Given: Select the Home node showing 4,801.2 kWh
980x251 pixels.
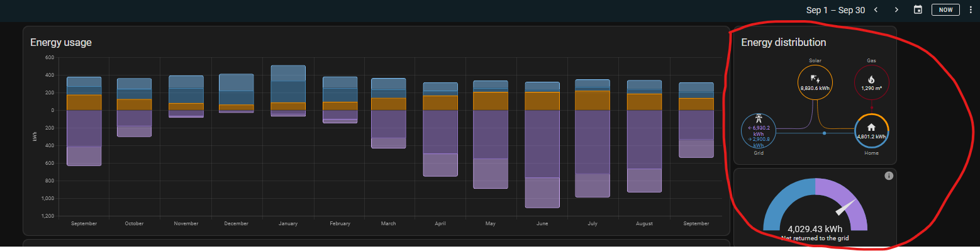Looking at the screenshot, I should coord(871,131).
